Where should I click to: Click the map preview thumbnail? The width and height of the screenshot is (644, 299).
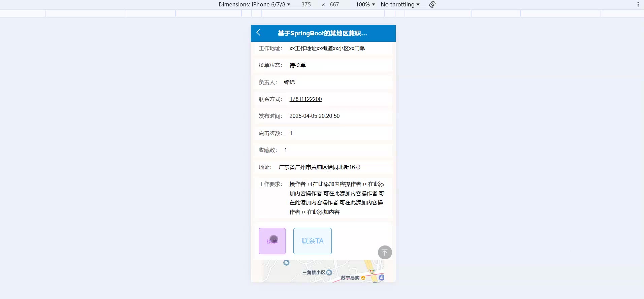323,271
